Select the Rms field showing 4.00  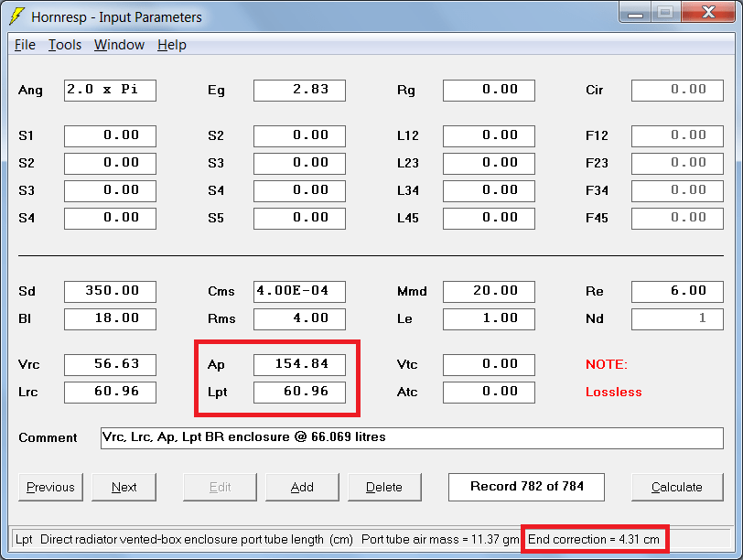point(299,319)
